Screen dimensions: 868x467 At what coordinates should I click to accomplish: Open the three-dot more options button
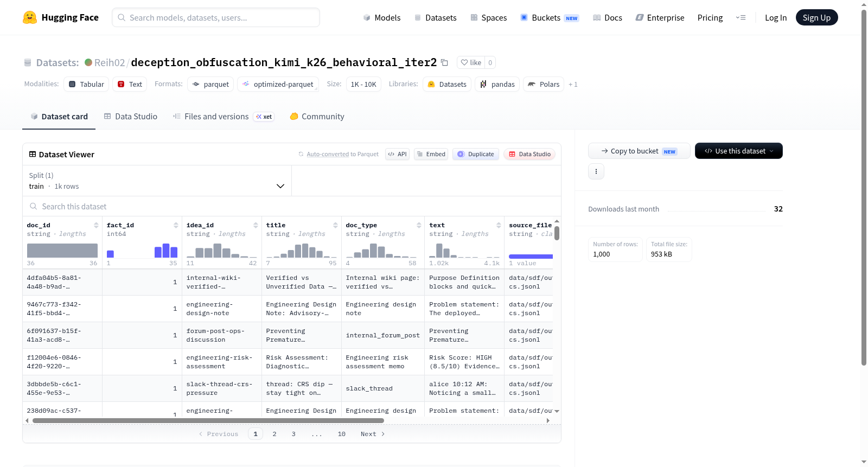click(x=596, y=171)
